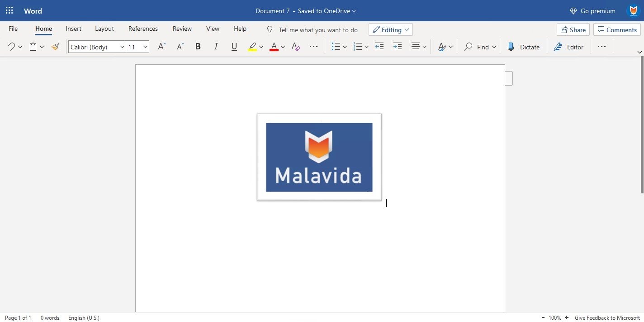Switch to the Insert tab

[x=73, y=29]
